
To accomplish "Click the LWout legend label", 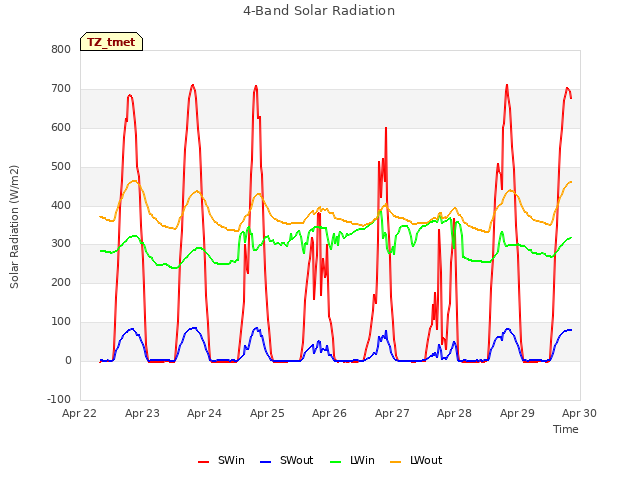I will [x=426, y=460].
